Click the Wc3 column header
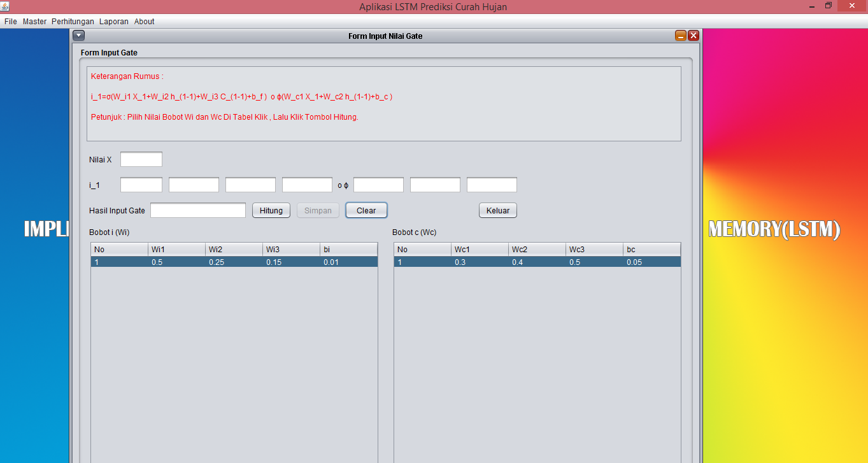Screen dimensions: 868x463 tap(594, 249)
